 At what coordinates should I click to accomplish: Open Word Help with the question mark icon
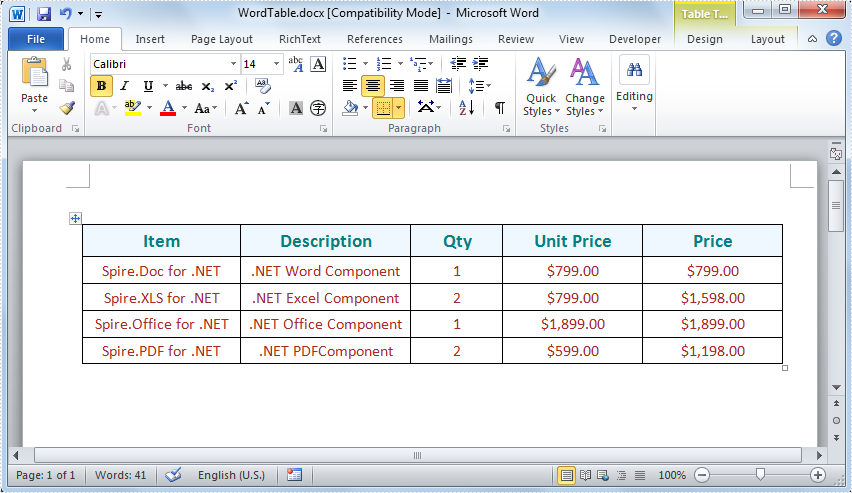coord(834,39)
